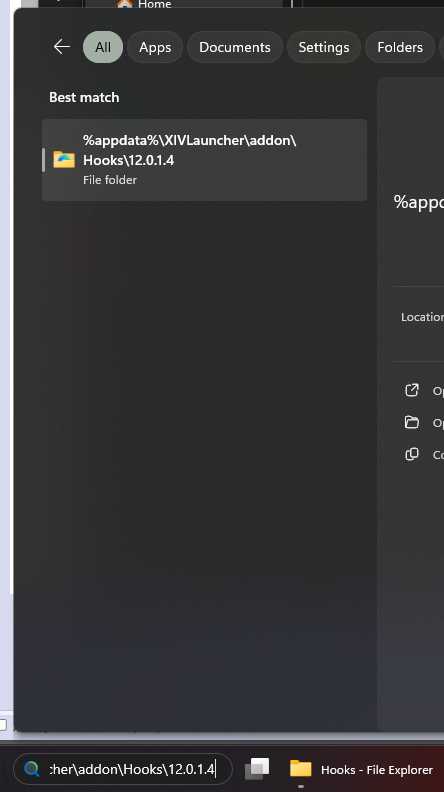Focus the taskbar search text field
This screenshot has width=444, height=792.
(123, 769)
